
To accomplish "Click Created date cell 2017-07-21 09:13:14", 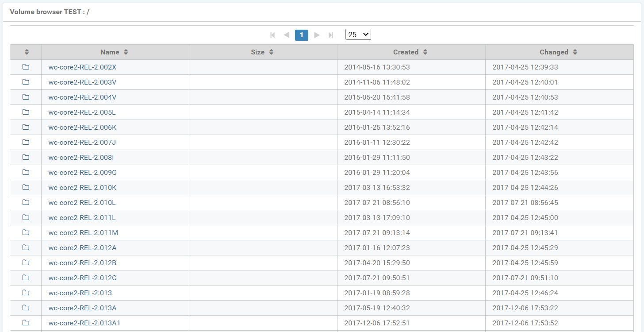I will [x=377, y=233].
